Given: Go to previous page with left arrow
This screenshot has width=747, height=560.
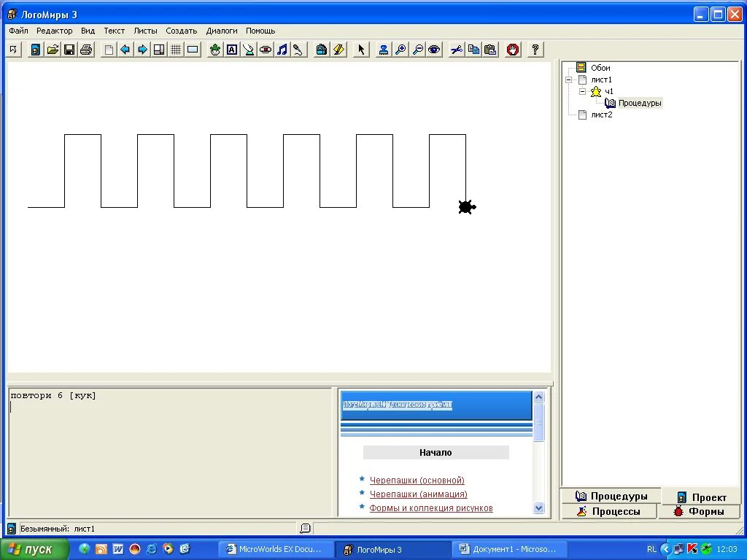Looking at the screenshot, I should point(125,50).
